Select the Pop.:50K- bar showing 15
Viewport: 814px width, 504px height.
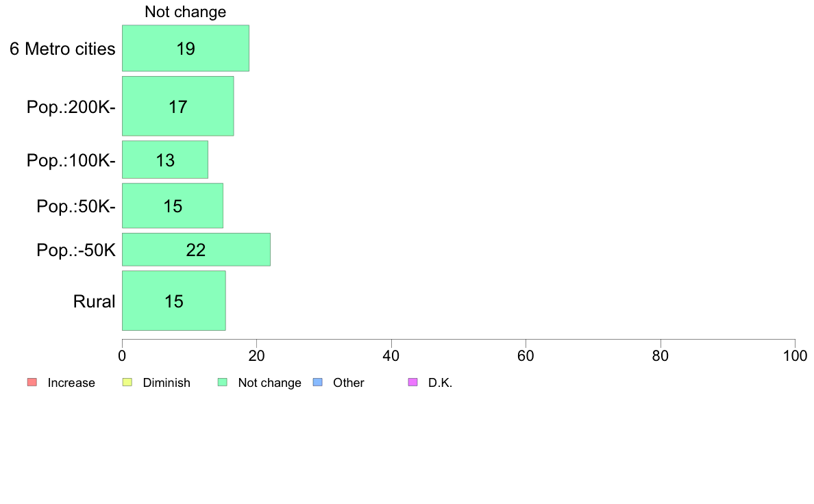click(x=173, y=206)
